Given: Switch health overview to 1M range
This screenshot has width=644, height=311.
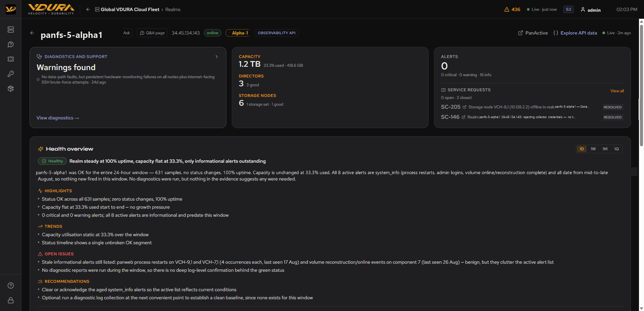Looking at the screenshot, I should (x=605, y=149).
